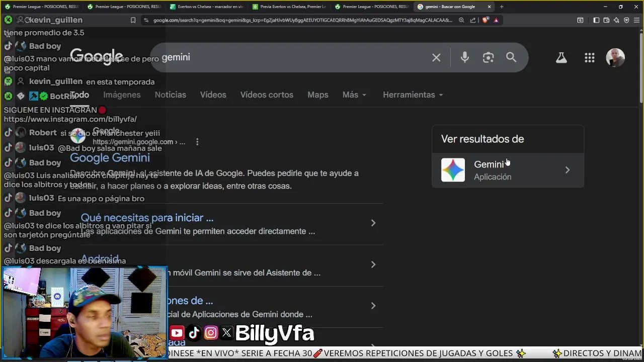Switch to the Vídeos cortos tab

click(267, 95)
